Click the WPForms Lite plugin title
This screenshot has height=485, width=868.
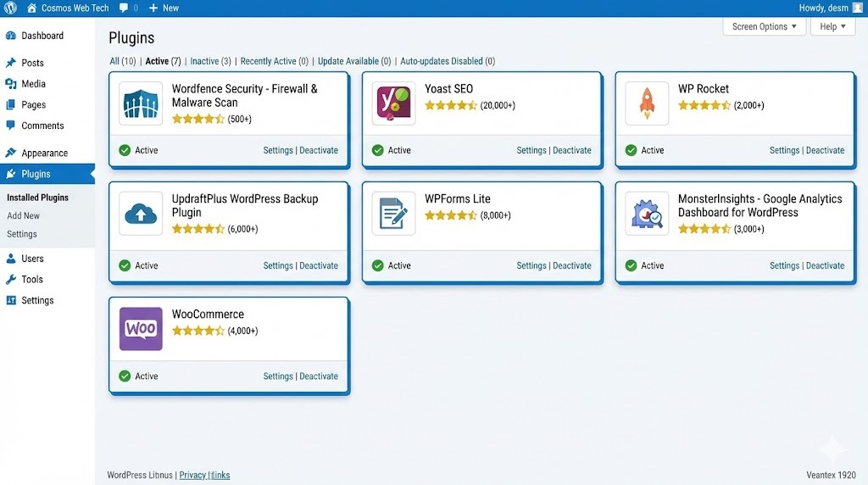pos(457,198)
